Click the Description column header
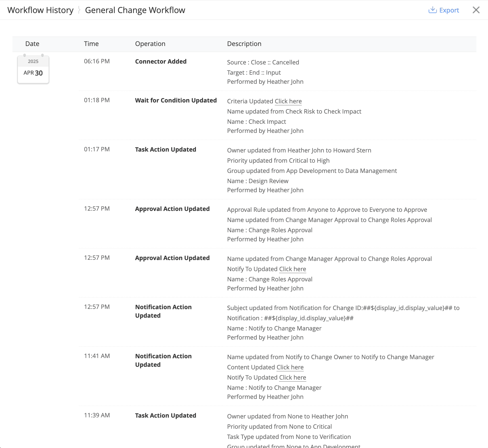This screenshot has height=448, width=488. tap(244, 44)
